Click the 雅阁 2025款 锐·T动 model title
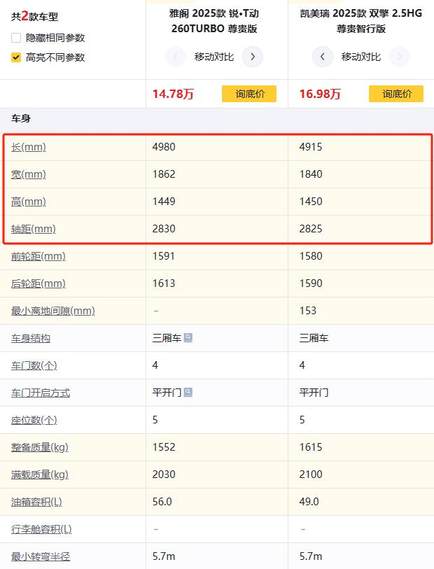Screen dimensions: 434x569 click(214, 21)
